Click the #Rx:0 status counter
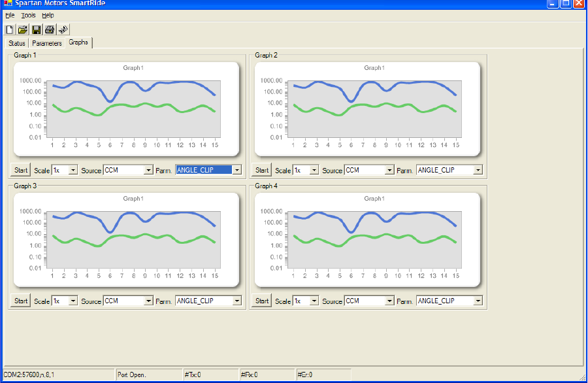 pyautogui.click(x=249, y=375)
